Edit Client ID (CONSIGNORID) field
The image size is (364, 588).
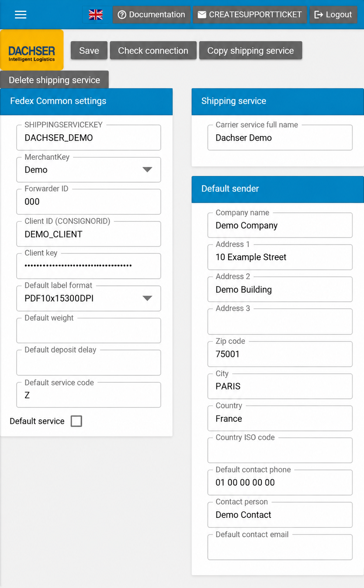click(89, 234)
